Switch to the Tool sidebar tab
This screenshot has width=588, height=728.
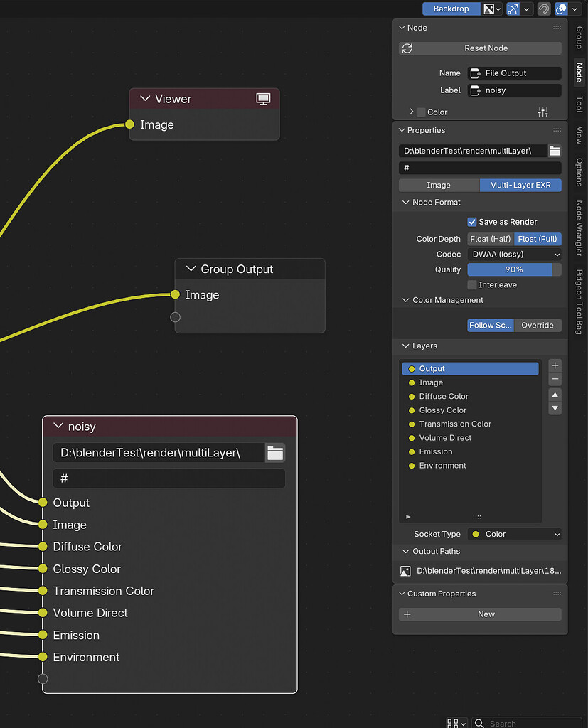(x=579, y=105)
